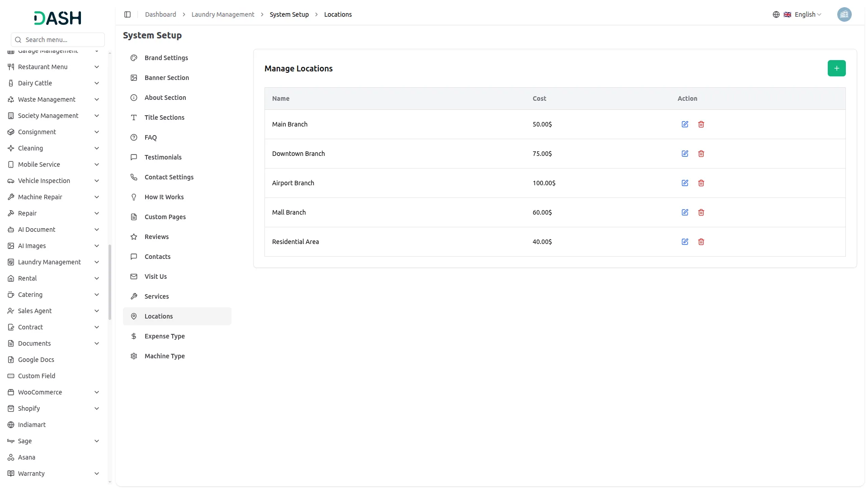Click the FAQ question mark icon
868x488 pixels.
tap(133, 137)
